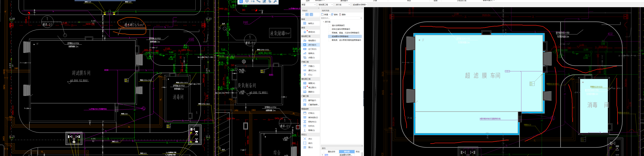Toggle checkbox for 综合过滤车间旁路缘石
Viewport: 644px width, 156px height.
coord(330,29)
